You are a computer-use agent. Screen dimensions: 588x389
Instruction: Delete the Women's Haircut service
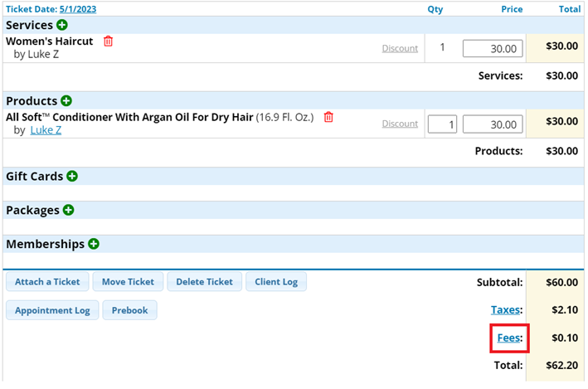[x=108, y=41]
